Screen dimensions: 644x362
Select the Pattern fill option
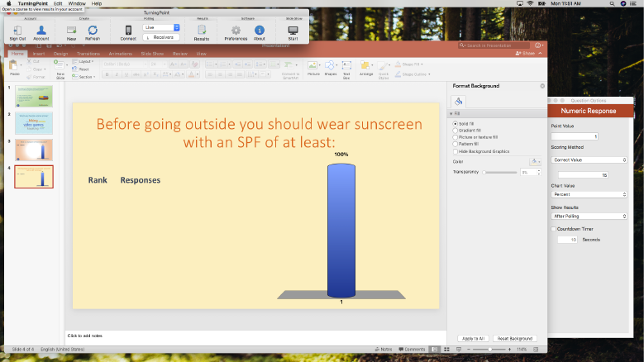[x=455, y=144]
